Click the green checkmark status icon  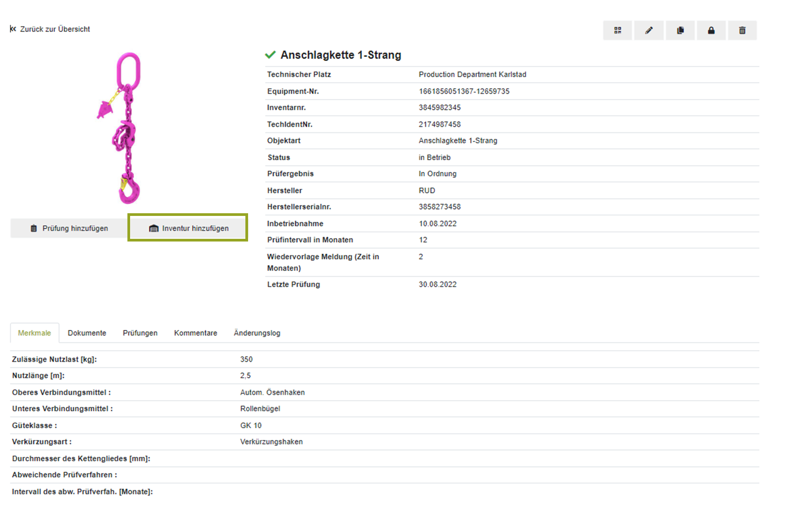coord(270,55)
